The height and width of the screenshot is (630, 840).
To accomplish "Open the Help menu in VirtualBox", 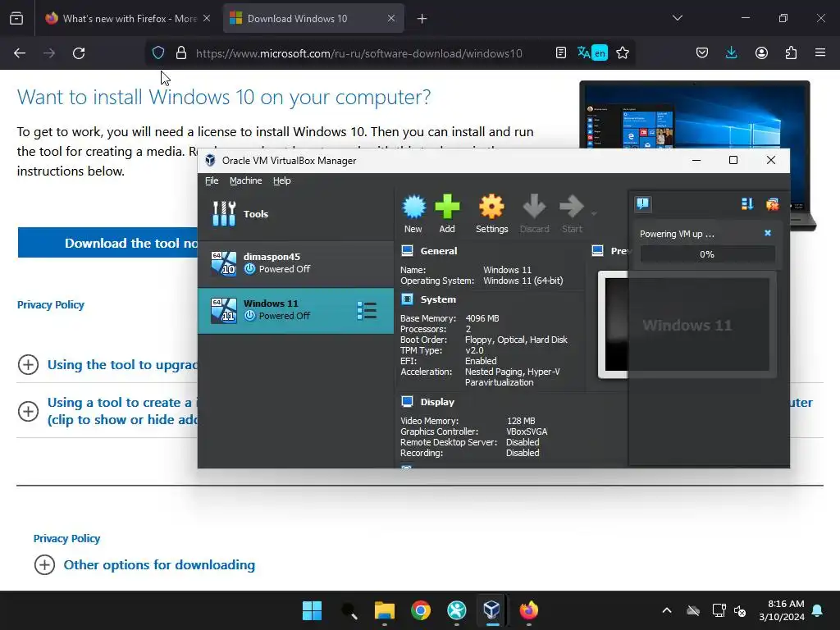I will (282, 180).
